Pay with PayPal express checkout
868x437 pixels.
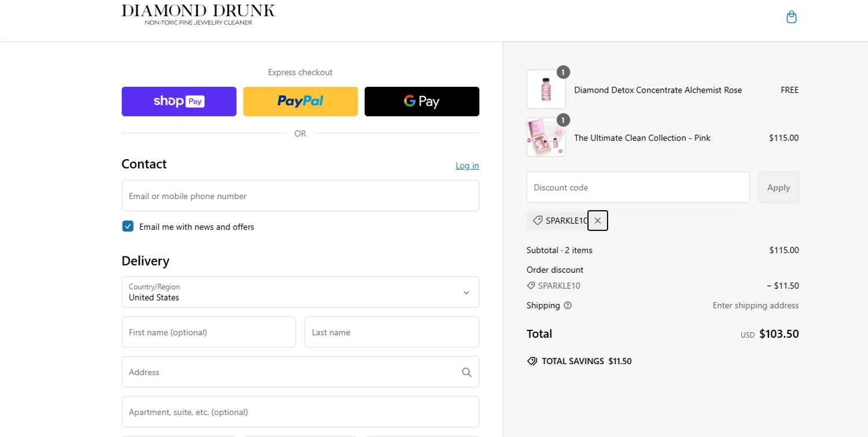tap(300, 101)
